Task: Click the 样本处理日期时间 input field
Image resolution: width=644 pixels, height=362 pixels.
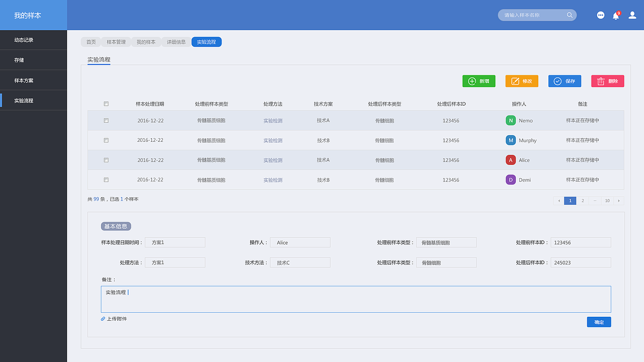Action: pos(175,242)
